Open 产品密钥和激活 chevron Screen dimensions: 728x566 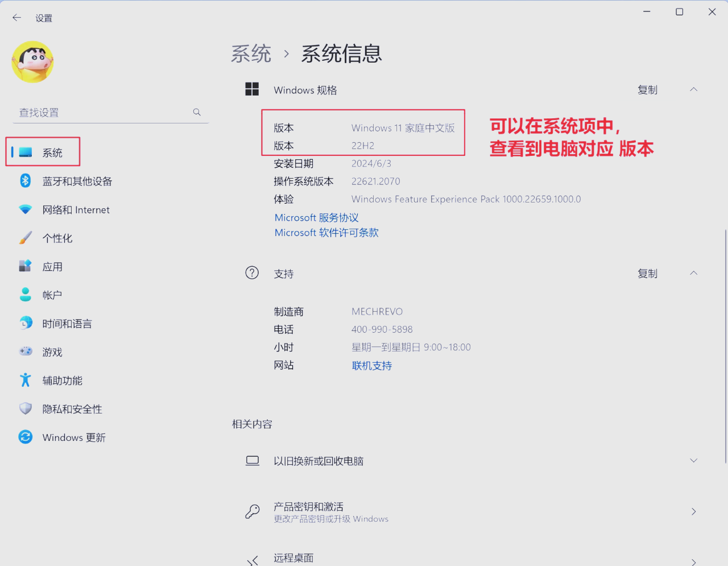click(x=693, y=511)
